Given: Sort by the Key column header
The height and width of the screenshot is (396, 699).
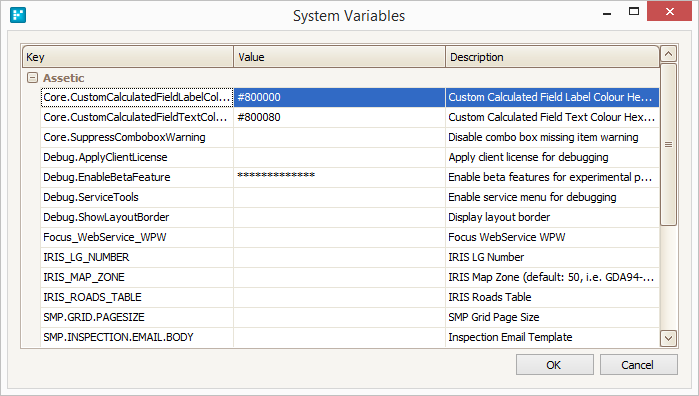Looking at the screenshot, I should (128, 57).
